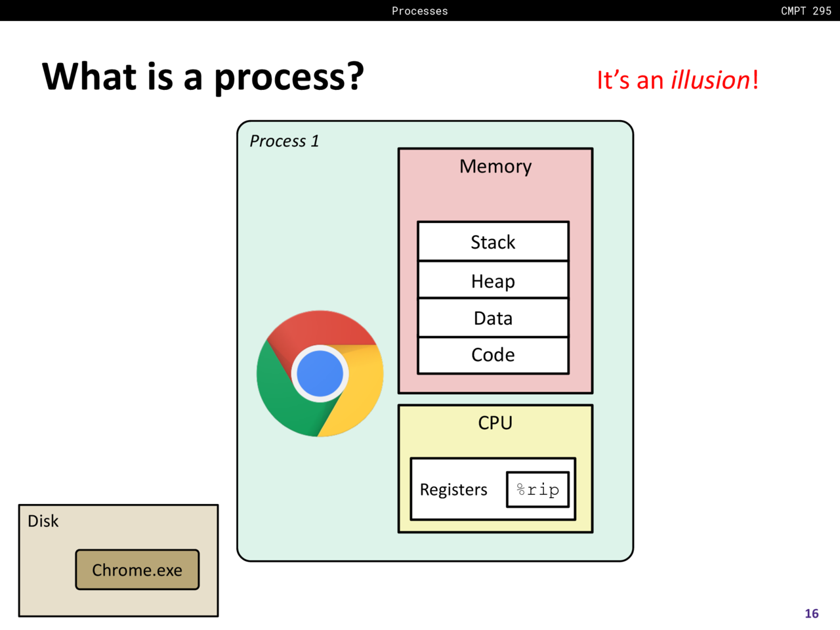This screenshot has height=630, width=840.
Task: Click slide page number 16
Action: [x=812, y=614]
